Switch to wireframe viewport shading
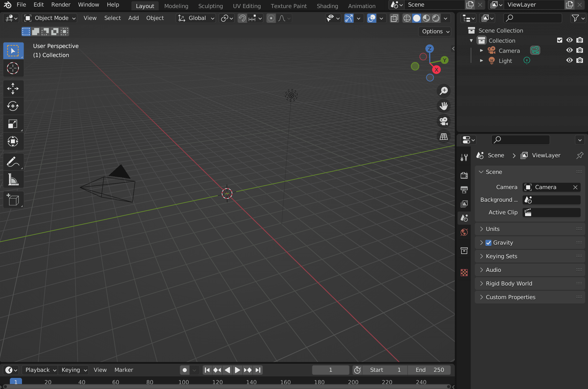This screenshot has width=588, height=389. pyautogui.click(x=407, y=18)
